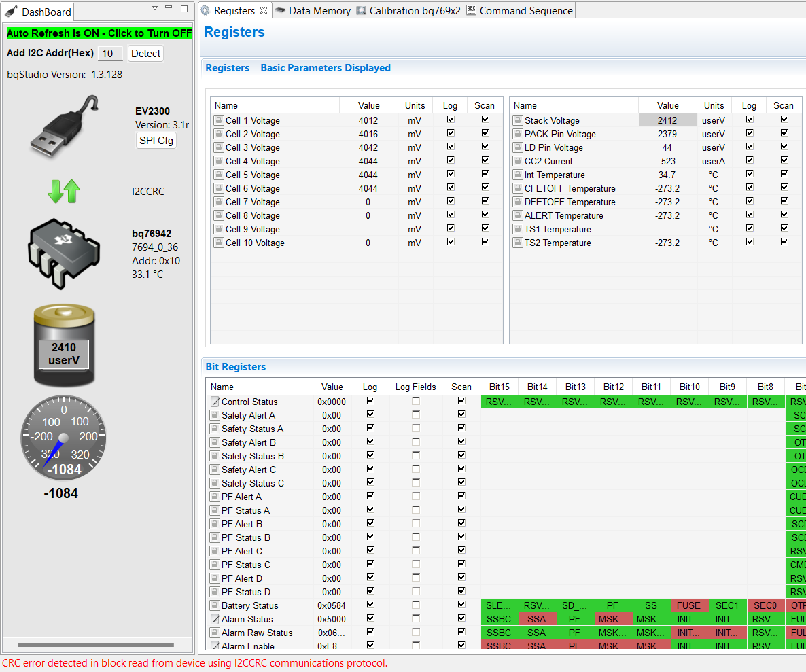Click the I2C address hex input field

click(111, 54)
